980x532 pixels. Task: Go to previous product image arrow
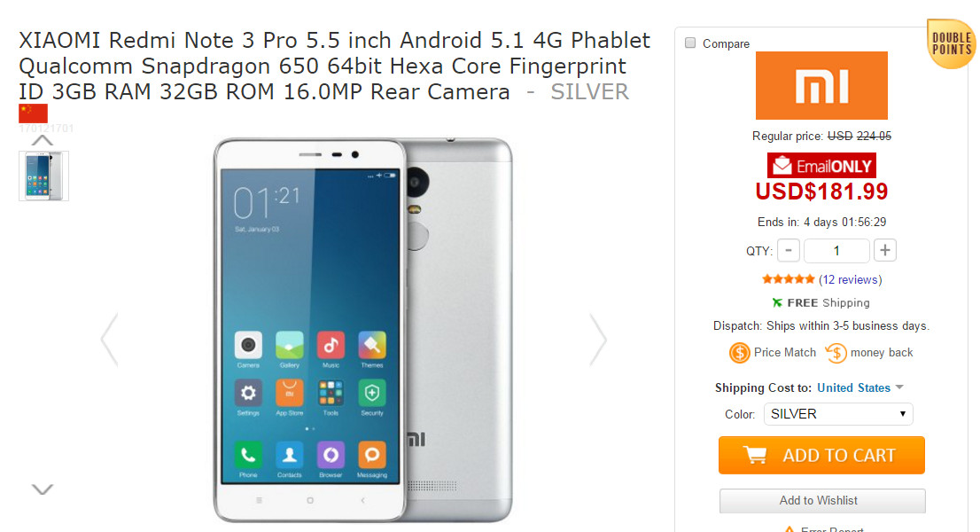coord(109,340)
